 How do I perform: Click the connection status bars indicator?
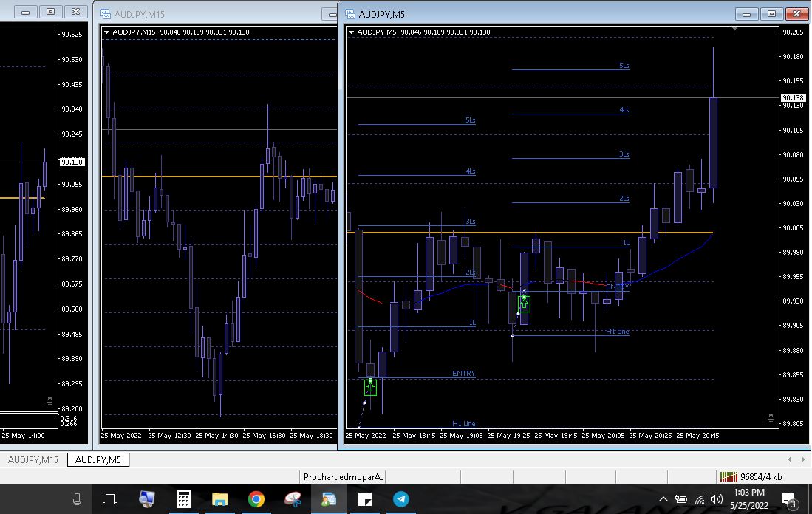pos(729,477)
